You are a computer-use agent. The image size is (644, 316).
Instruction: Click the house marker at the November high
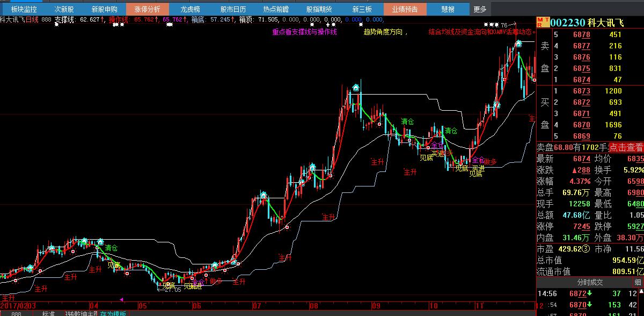coord(518,43)
